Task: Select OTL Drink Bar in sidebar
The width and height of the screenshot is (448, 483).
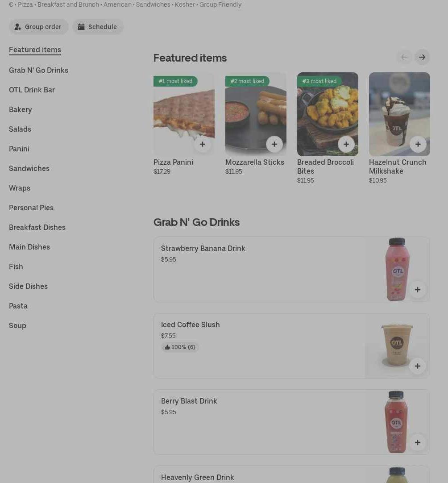Action: 32,90
